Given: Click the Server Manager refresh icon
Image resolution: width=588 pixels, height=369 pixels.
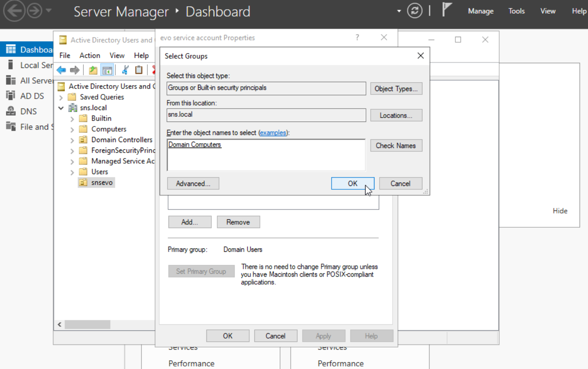Looking at the screenshot, I should 414,11.
